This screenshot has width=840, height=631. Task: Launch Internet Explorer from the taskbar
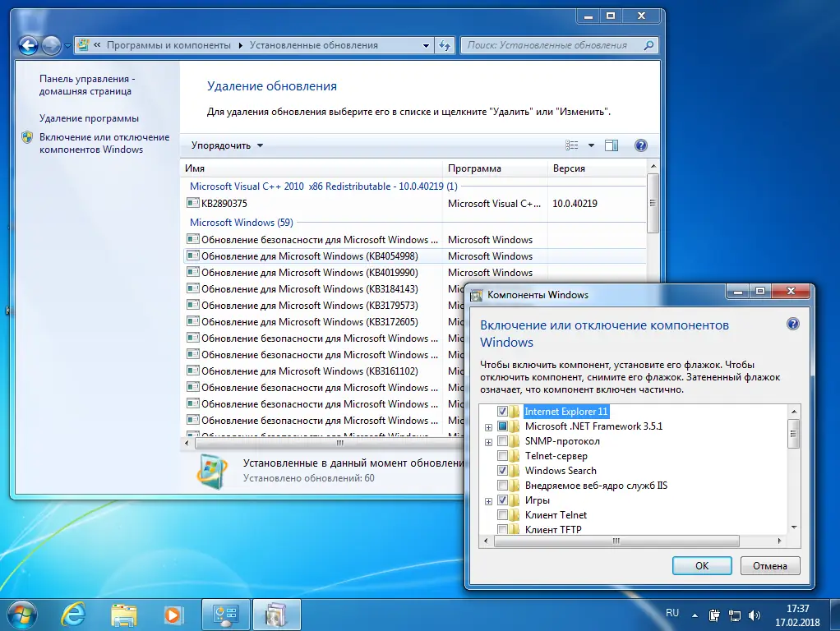[73, 615]
